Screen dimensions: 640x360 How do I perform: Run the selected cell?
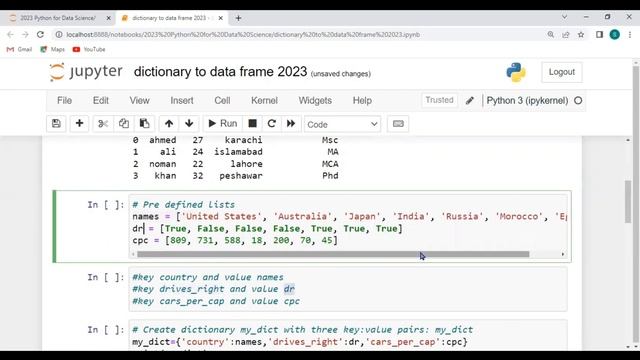tap(223, 124)
